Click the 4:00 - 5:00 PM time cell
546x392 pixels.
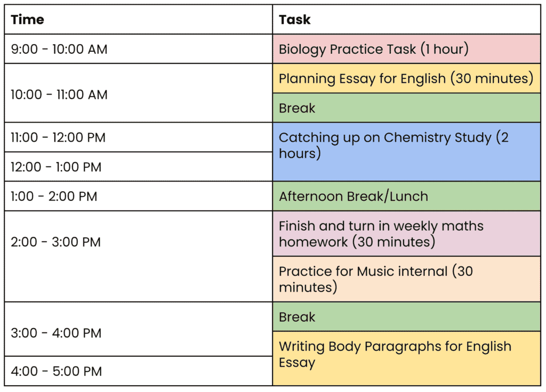click(x=138, y=371)
